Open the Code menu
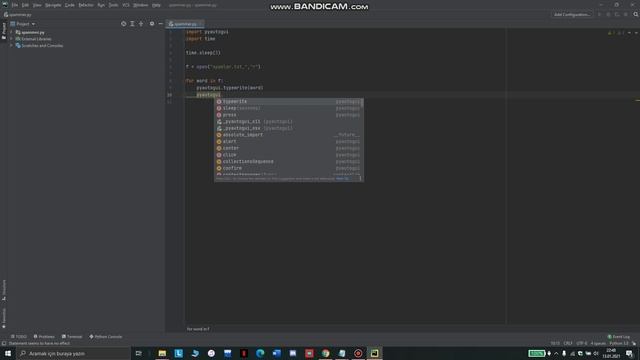 coord(70,5)
